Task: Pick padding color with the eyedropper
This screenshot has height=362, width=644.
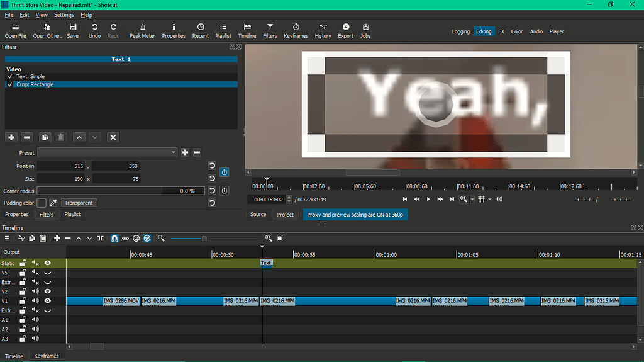Action: pos(53,203)
